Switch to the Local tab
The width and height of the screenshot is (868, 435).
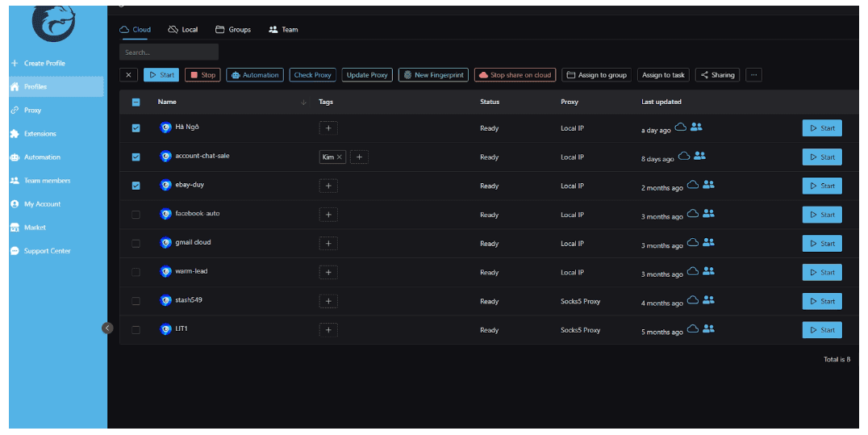click(182, 30)
